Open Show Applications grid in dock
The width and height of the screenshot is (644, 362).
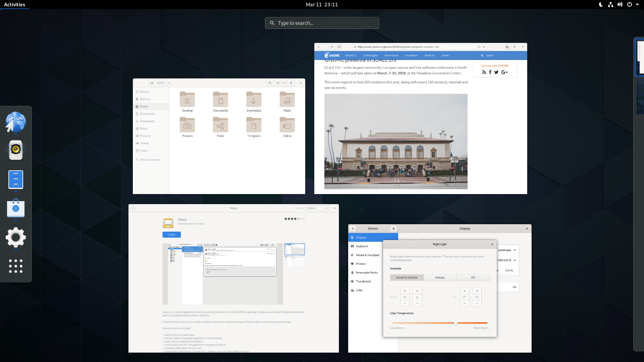(x=16, y=266)
